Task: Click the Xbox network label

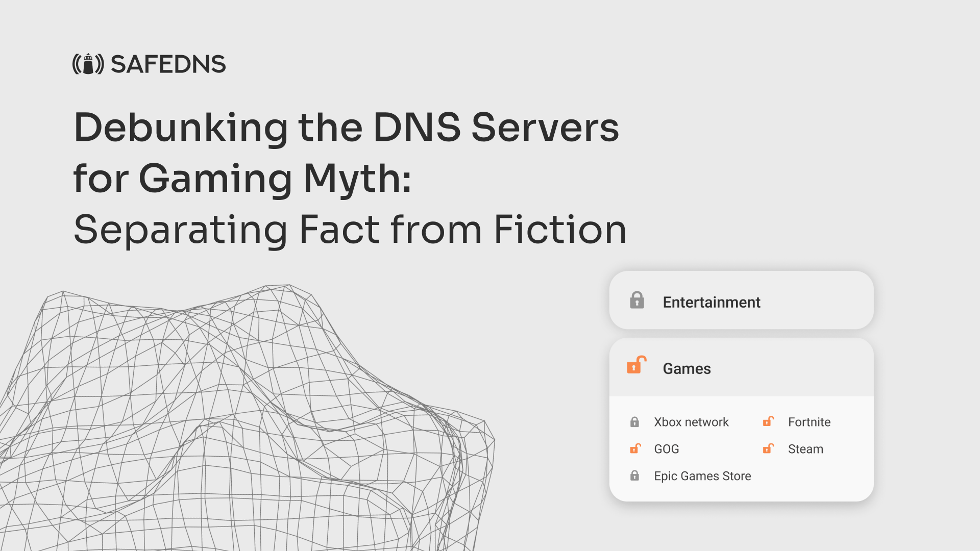Action: click(691, 422)
